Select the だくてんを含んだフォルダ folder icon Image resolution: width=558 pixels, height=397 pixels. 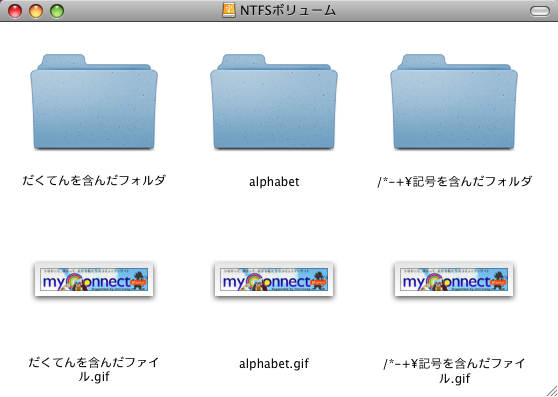click(x=94, y=102)
